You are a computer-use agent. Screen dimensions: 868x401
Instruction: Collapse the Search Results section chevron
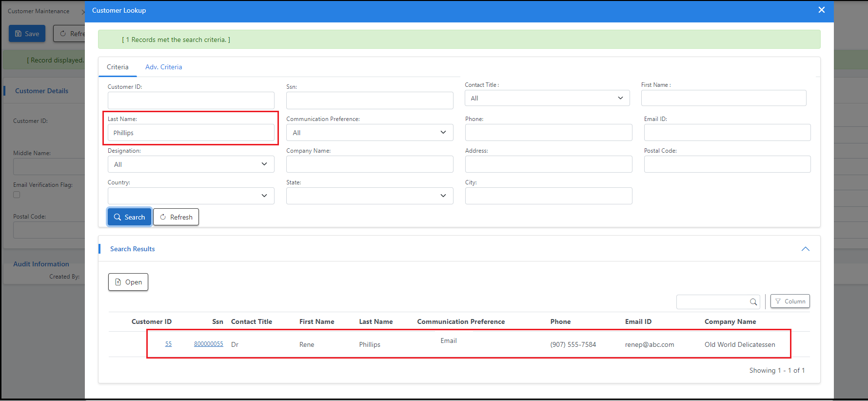pos(805,249)
